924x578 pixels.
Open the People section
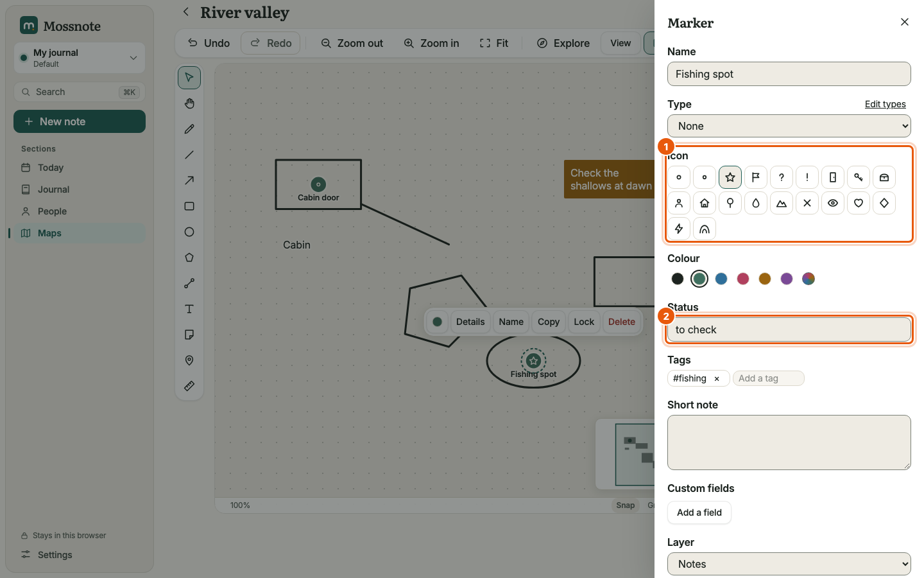coord(80,211)
